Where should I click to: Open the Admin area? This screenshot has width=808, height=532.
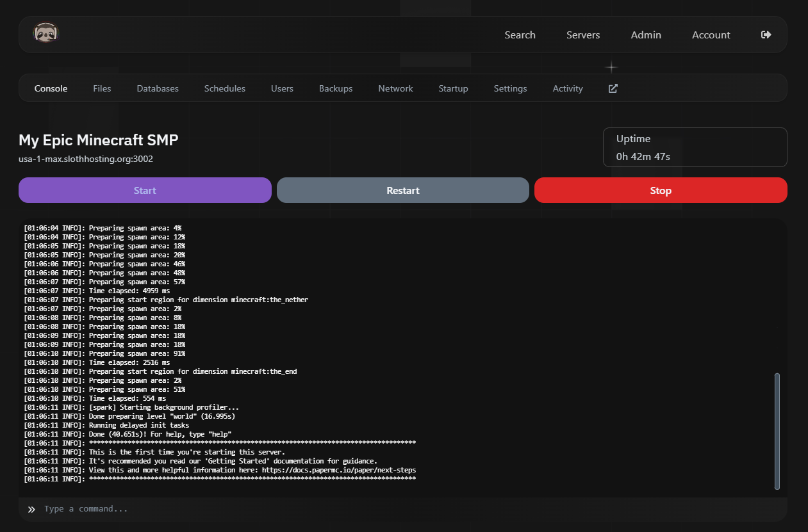click(x=646, y=35)
